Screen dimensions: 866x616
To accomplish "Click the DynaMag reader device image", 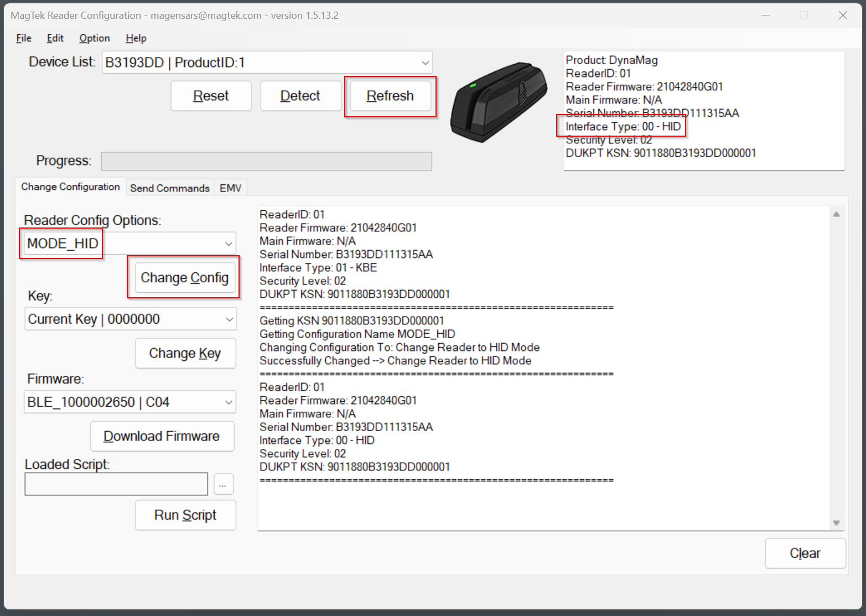I will (498, 102).
